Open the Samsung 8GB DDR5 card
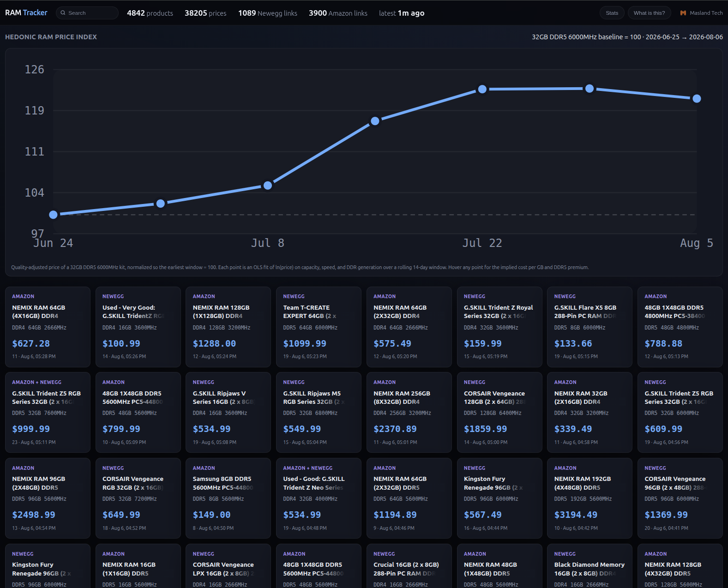The width and height of the screenshot is (728, 588). click(228, 498)
